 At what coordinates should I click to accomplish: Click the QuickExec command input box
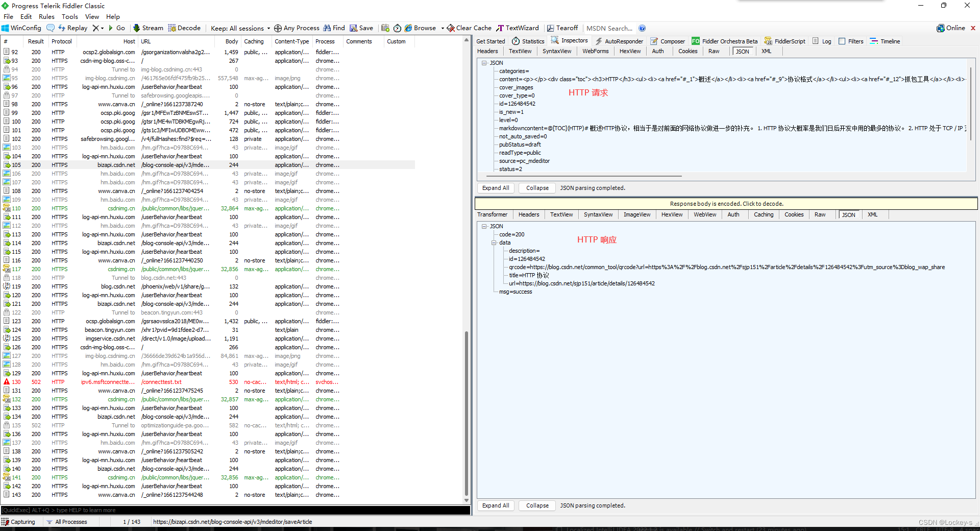(x=235, y=510)
